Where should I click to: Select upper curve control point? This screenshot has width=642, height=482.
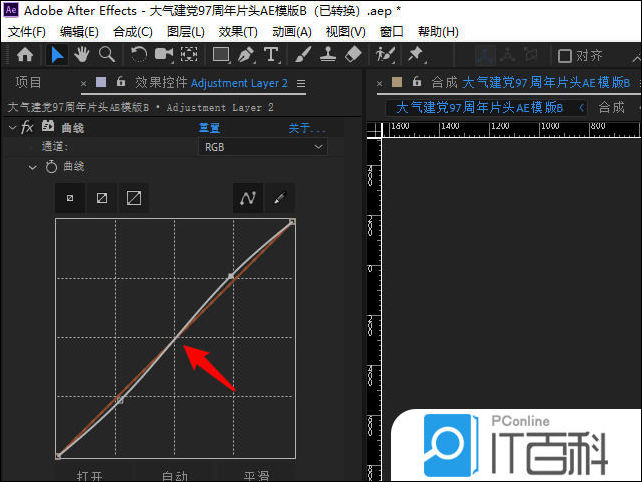pyautogui.click(x=231, y=276)
